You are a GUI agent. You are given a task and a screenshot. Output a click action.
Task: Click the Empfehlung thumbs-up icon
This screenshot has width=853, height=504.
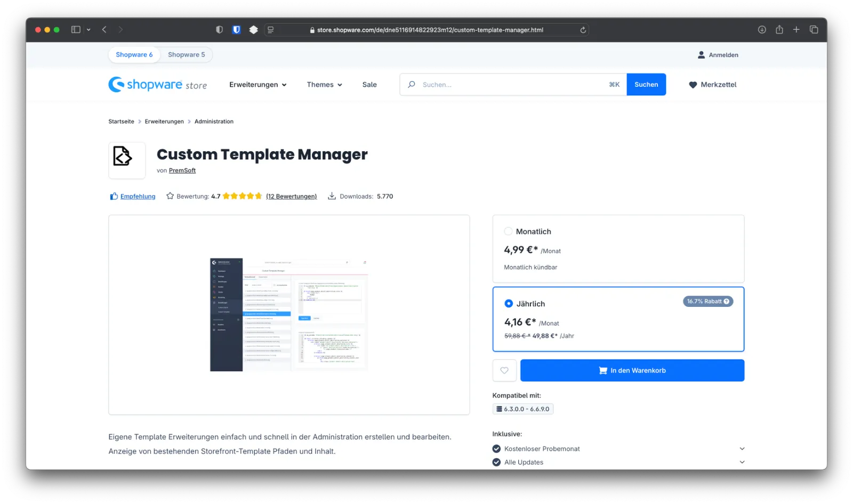coord(113,196)
